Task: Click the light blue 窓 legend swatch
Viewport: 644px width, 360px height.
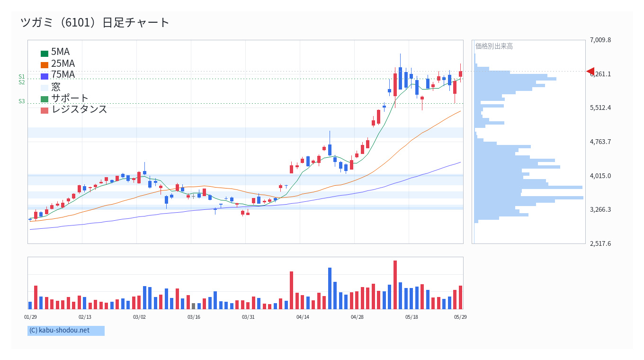Action: (x=45, y=88)
